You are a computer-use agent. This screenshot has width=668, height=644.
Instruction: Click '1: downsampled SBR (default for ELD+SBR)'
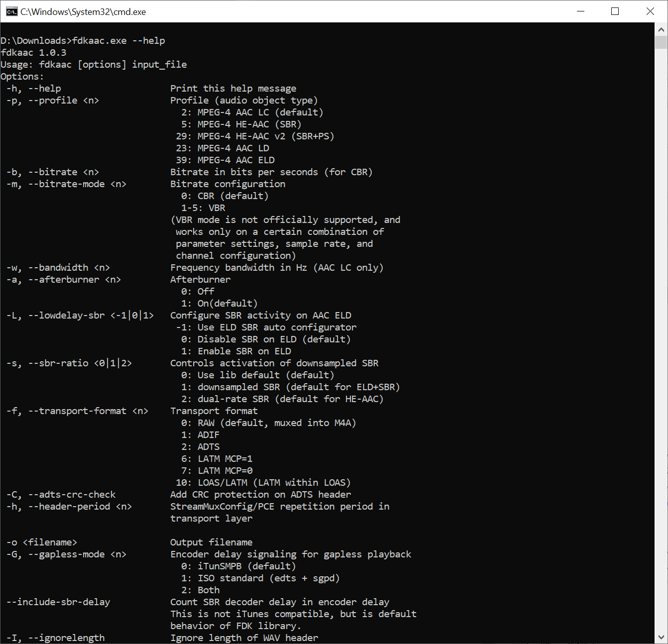[x=291, y=387]
